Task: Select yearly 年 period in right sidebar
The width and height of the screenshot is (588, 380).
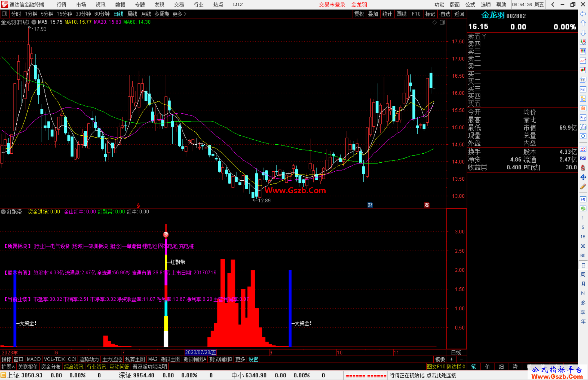Action: [583, 321]
